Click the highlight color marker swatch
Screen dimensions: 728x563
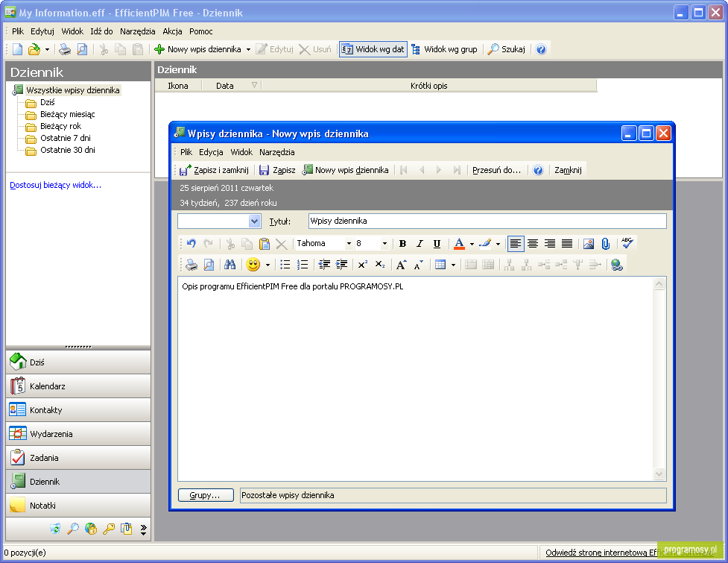[x=485, y=243]
